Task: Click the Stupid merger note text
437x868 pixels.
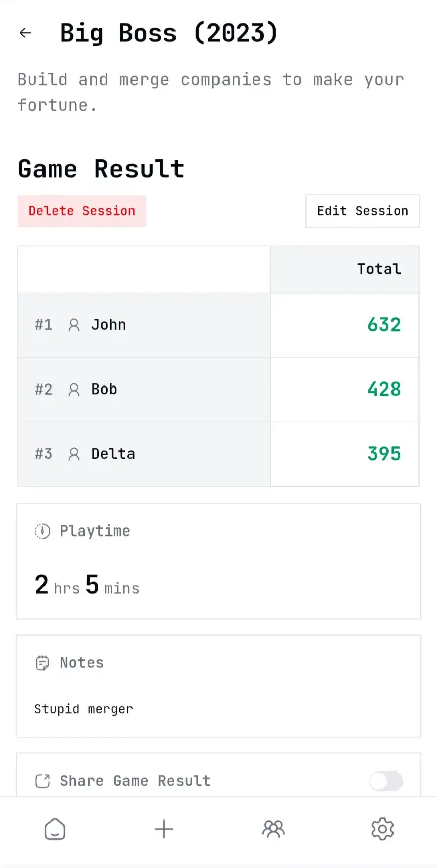Action: point(83,709)
